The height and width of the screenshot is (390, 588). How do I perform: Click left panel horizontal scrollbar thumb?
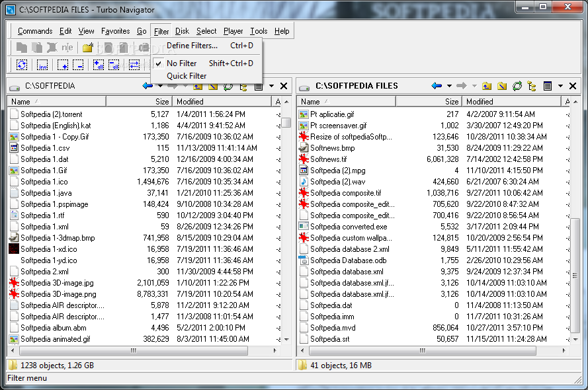click(x=134, y=350)
